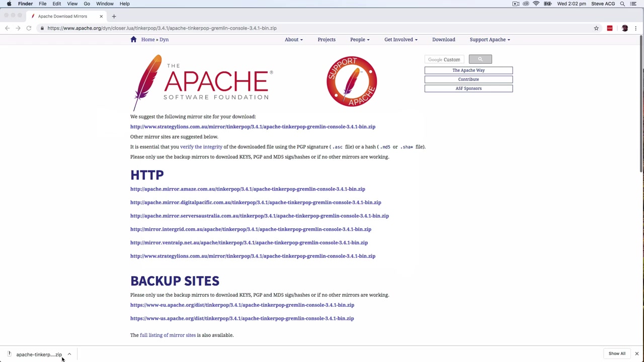
Task: Expand the About dropdown menu
Action: coord(294,39)
